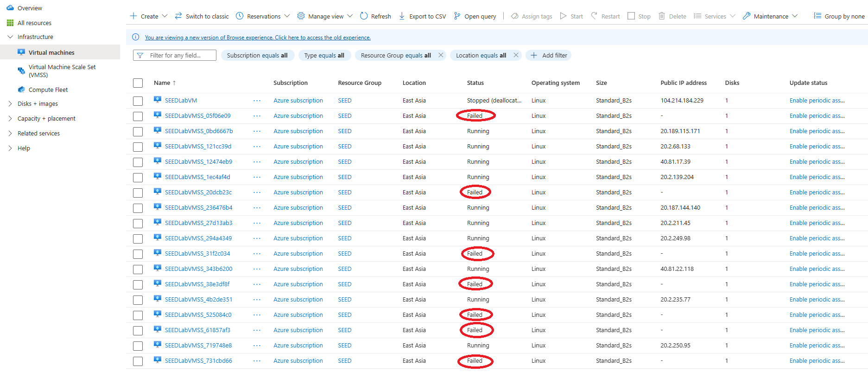Select checkbox for SEEDLabVMSS_0bd6667b

pyautogui.click(x=138, y=132)
